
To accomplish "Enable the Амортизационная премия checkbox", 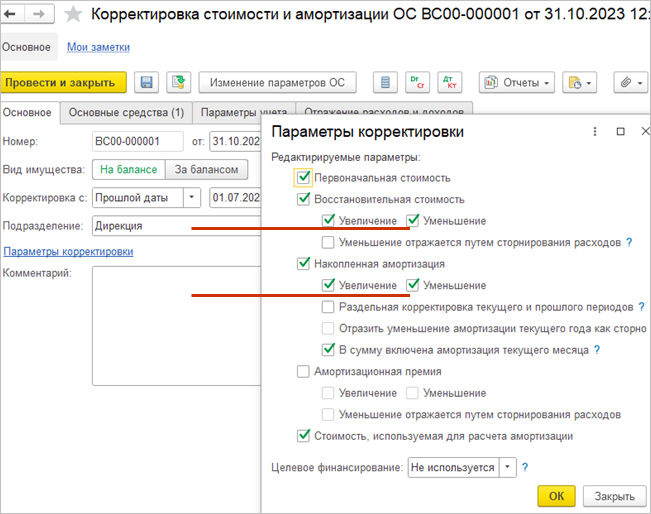I will point(304,371).
